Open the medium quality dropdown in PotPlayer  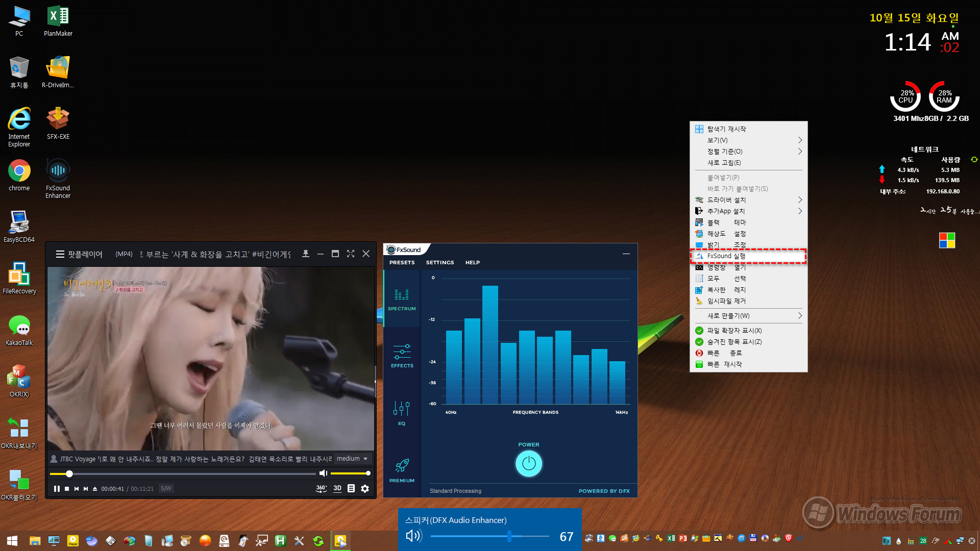point(352,459)
